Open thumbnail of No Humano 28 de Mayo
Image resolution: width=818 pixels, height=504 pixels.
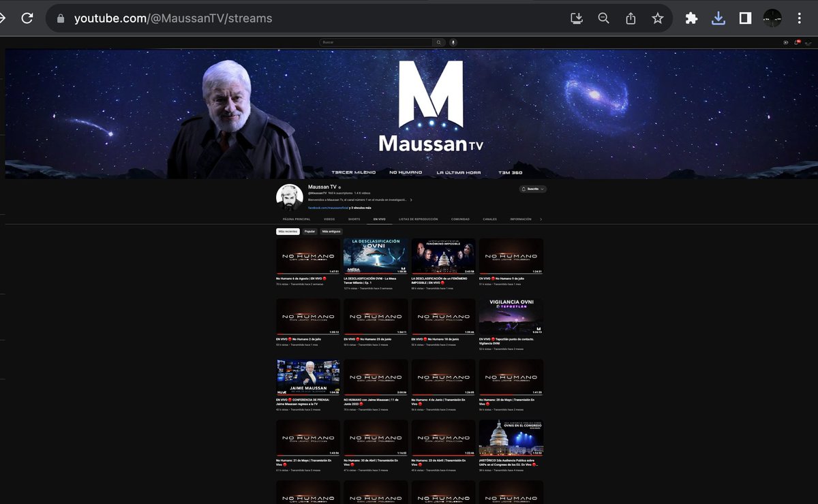pos(511,377)
